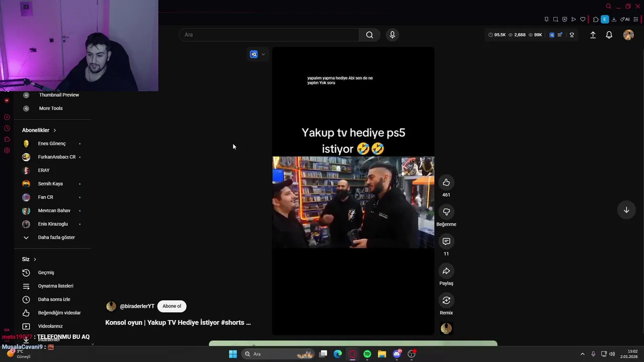Click the heart bookmark icon in address bar
This screenshot has width=644, height=362.
pyautogui.click(x=583, y=19)
